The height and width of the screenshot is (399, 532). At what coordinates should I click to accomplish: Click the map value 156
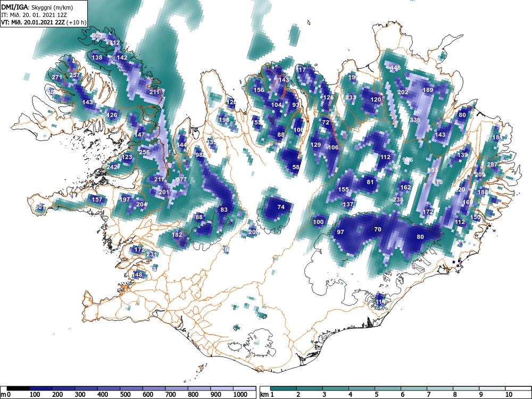click(x=259, y=90)
